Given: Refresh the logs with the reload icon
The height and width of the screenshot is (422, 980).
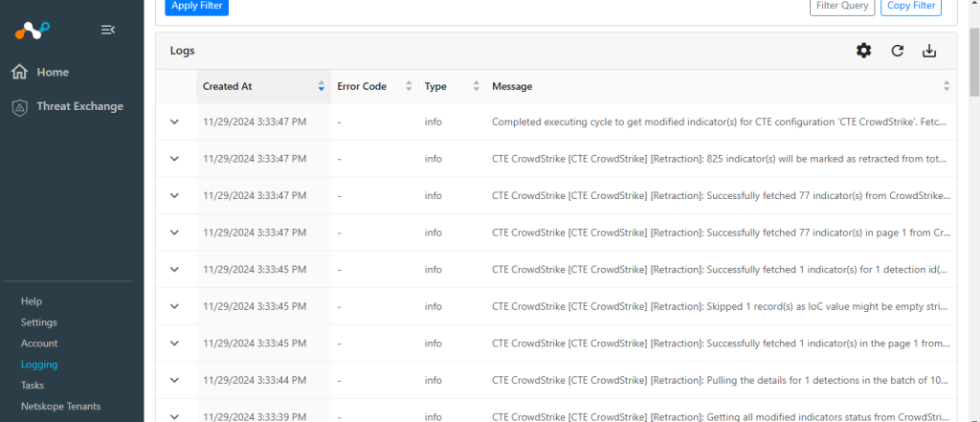Looking at the screenshot, I should coord(898,52).
